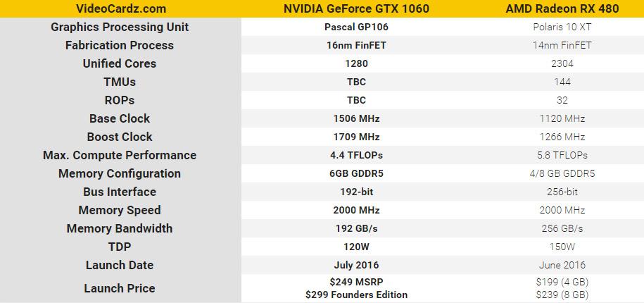
Task: Click the 6GB GDDR5 memory cell
Action: 356,173
